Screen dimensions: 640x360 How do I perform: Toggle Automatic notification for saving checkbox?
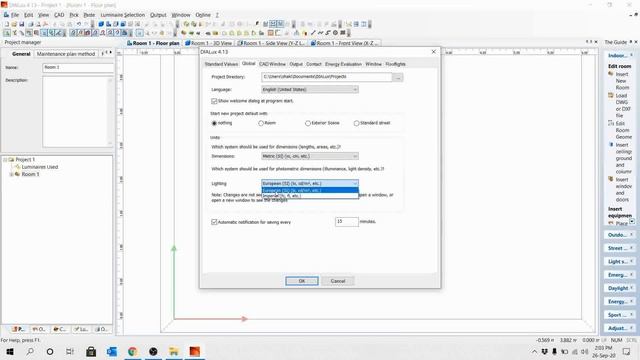point(214,222)
